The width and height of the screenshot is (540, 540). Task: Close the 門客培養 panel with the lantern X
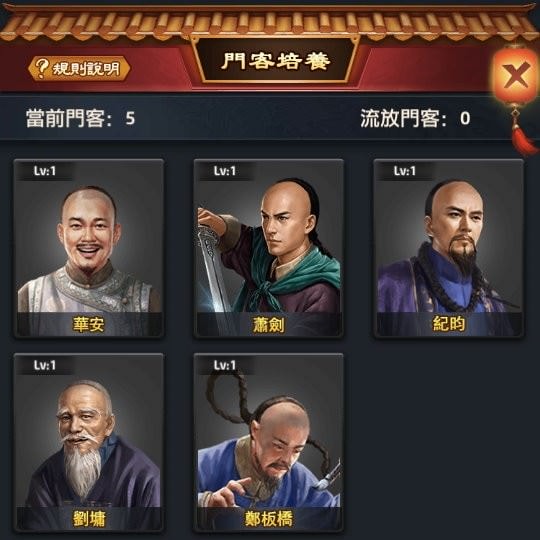(515, 75)
